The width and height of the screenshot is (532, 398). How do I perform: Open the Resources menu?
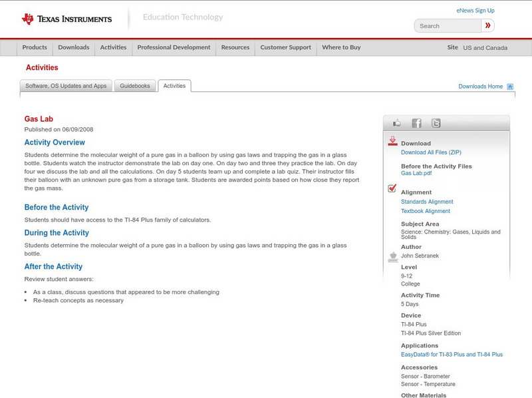(x=235, y=47)
